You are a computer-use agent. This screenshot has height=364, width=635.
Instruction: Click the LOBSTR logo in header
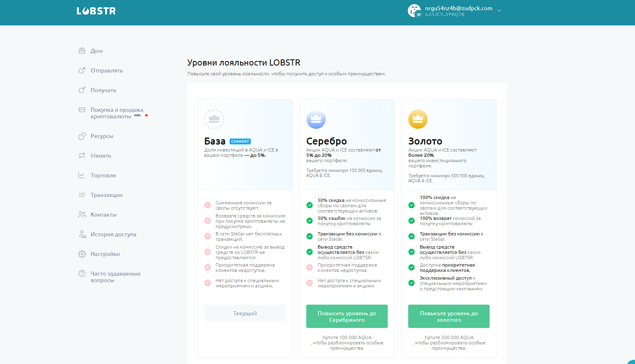96,11
